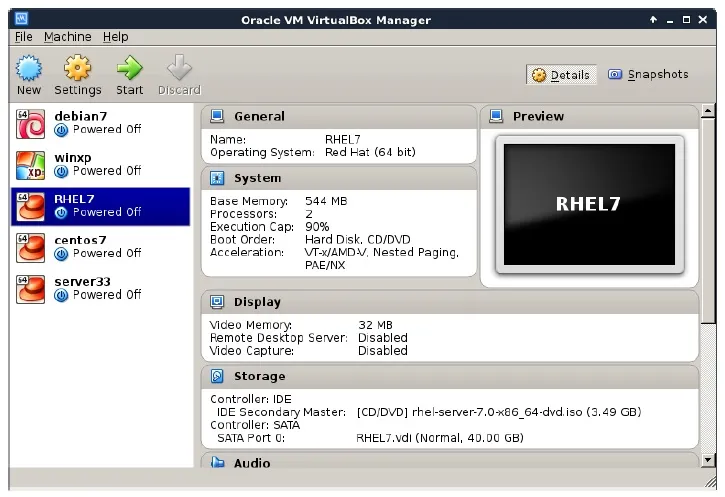Viewport: 725px width, 497px height.
Task: Click the 'Controller: IDE' line
Action: (x=251, y=399)
